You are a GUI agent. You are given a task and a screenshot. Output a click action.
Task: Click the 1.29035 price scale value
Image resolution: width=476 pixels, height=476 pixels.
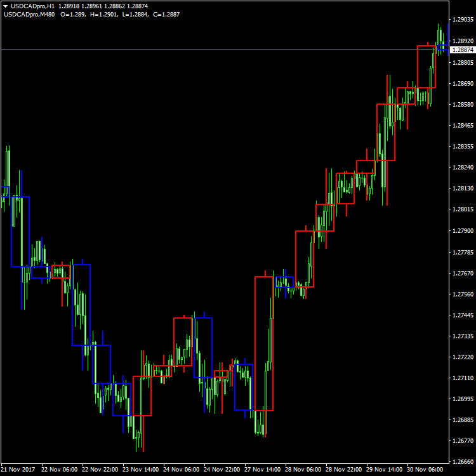[463, 20]
